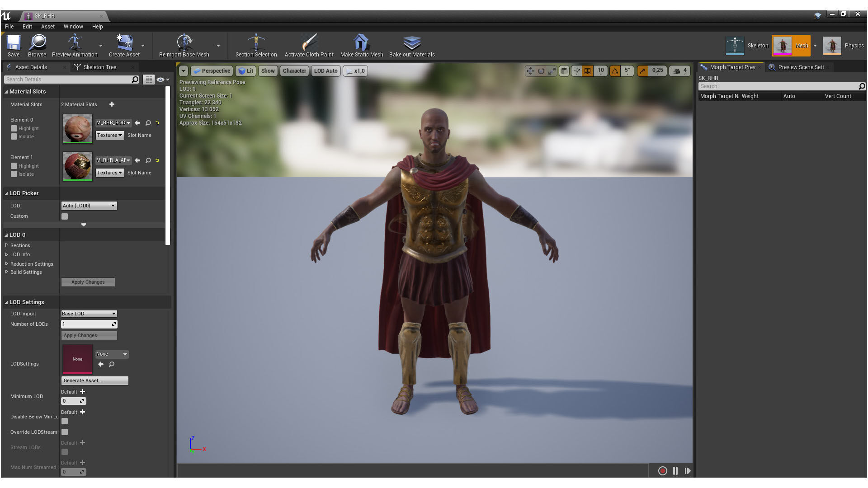Make Static Mesh from skeletal mesh
868x488 pixels.
tap(361, 46)
